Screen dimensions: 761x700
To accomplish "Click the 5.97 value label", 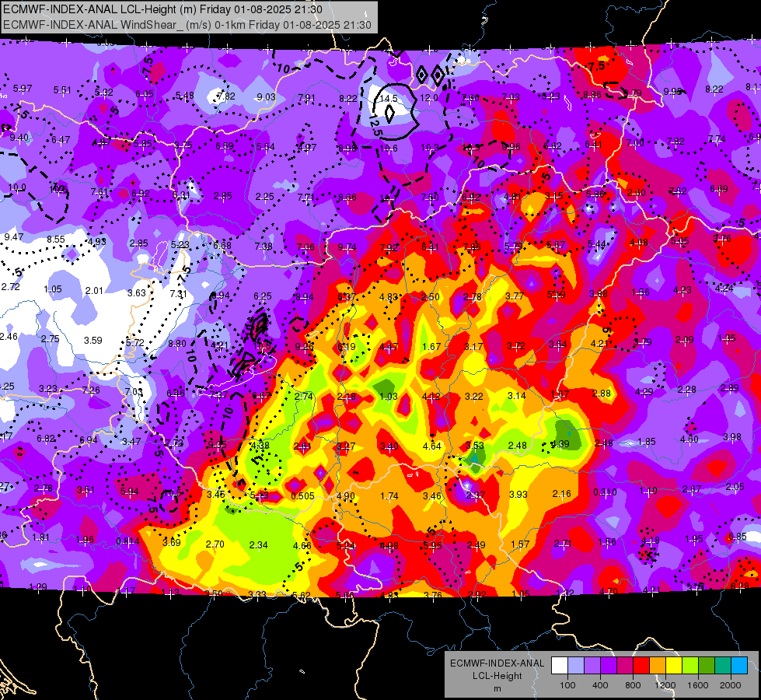I will [x=23, y=89].
